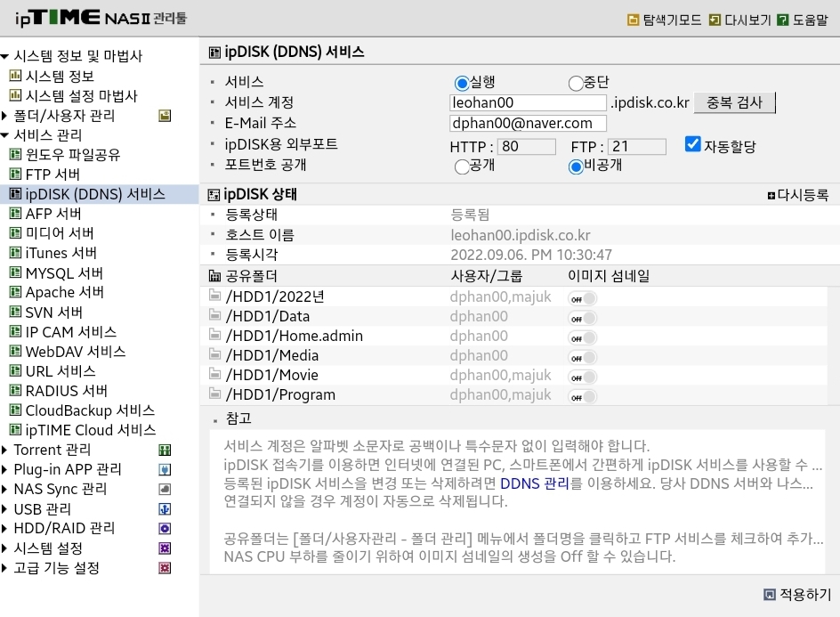The height and width of the screenshot is (617, 840).
Task: Expand the Plug-in APP 관리 section
Action: point(4,470)
